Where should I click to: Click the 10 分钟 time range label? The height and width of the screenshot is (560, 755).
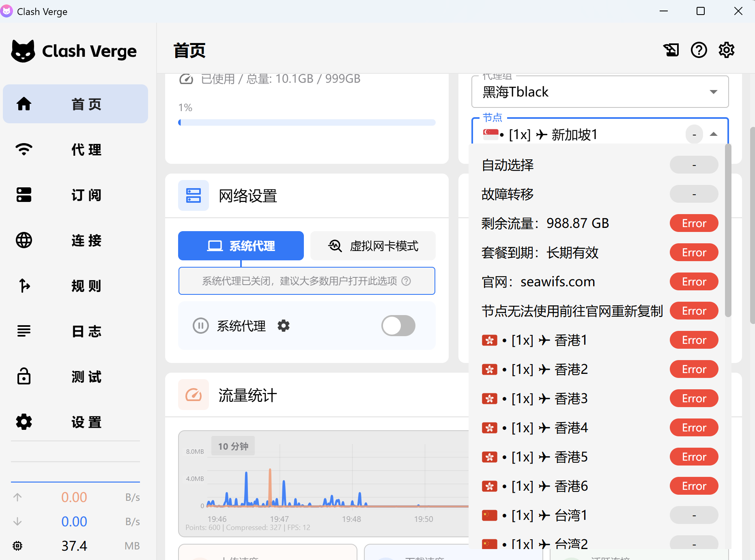point(233,446)
